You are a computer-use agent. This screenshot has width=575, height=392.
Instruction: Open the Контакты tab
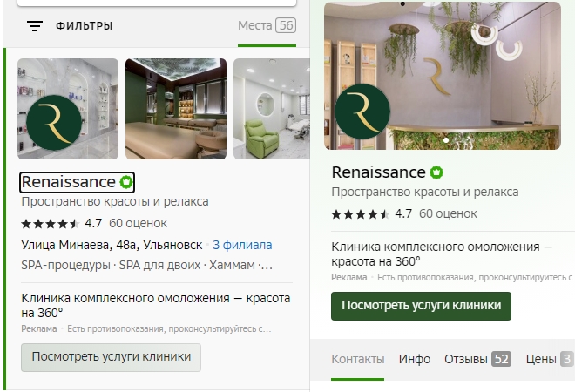[357, 359]
